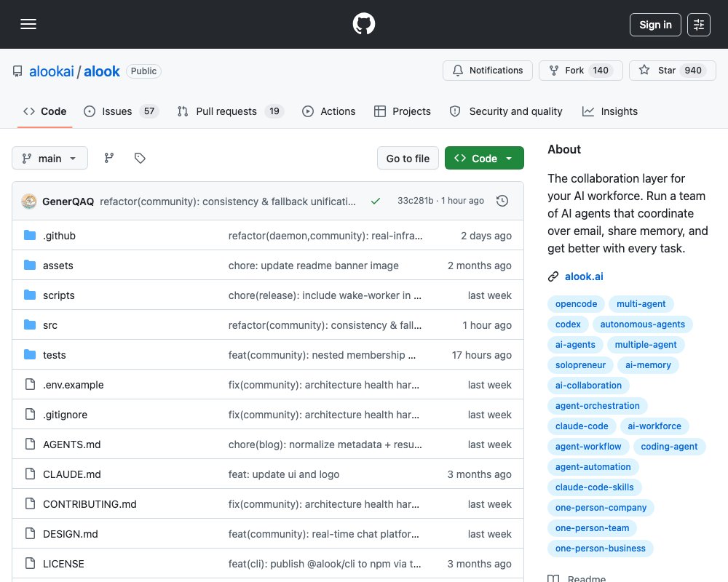Screen dimensions: 728x582
Task: Open latest commit message refactor(community)
Action: pos(227,202)
